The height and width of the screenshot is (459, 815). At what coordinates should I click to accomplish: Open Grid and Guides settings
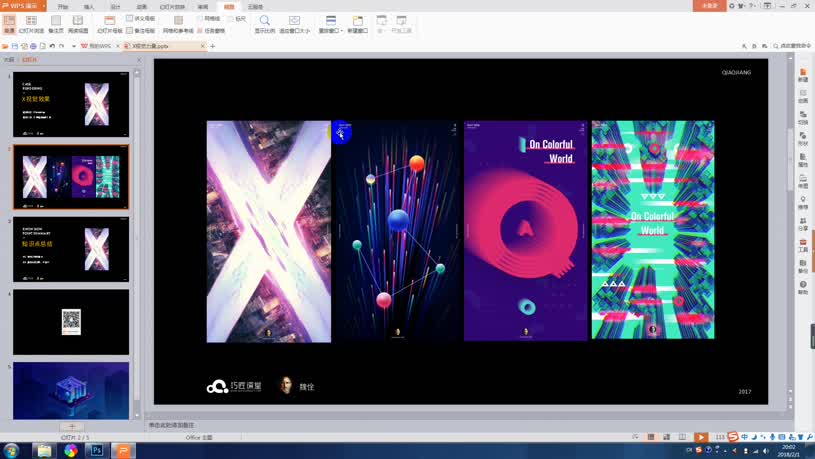coord(178,24)
